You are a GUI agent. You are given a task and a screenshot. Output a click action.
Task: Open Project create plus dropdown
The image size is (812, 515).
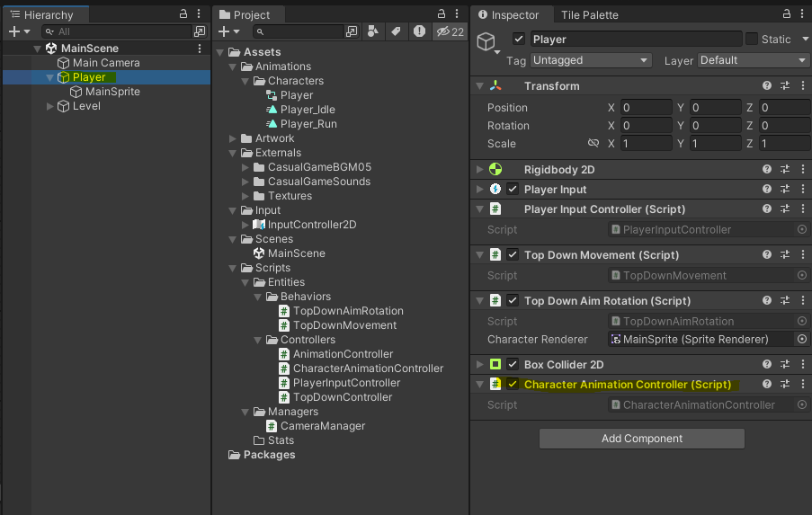[229, 31]
